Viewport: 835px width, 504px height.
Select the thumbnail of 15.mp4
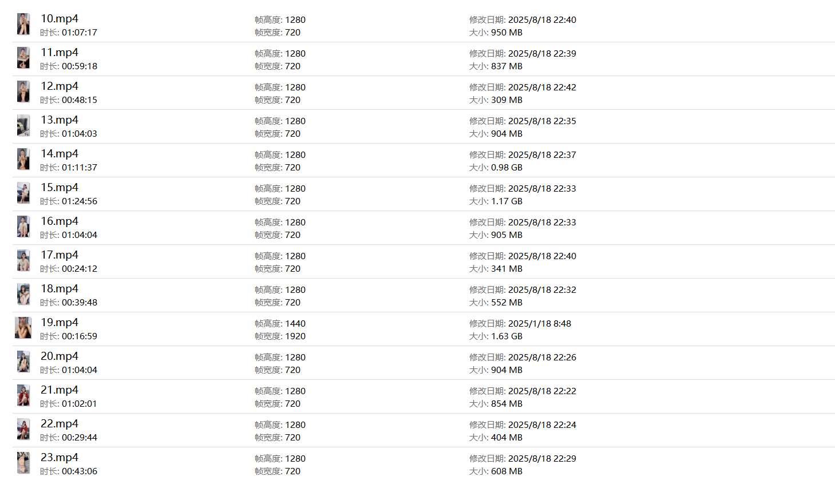23,193
